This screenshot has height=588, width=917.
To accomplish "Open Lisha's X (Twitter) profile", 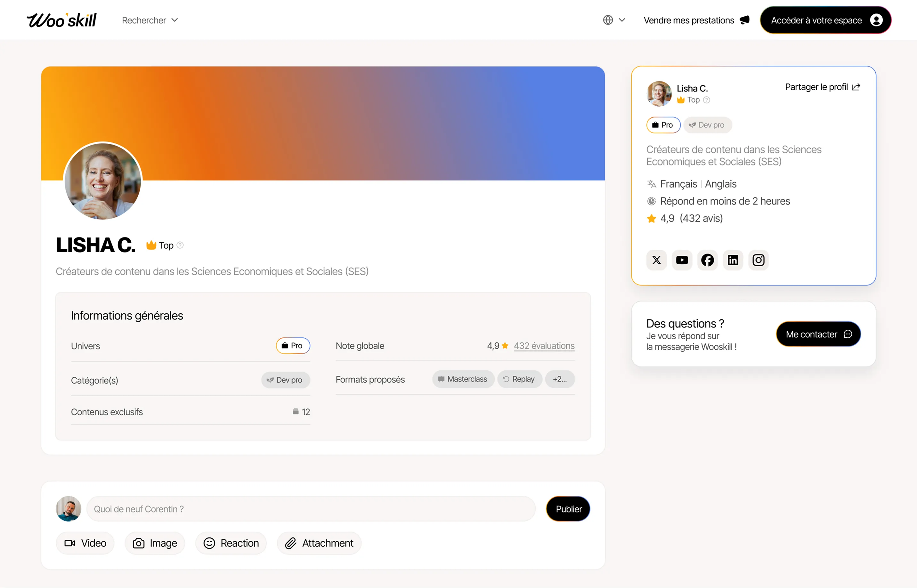I will tap(656, 260).
